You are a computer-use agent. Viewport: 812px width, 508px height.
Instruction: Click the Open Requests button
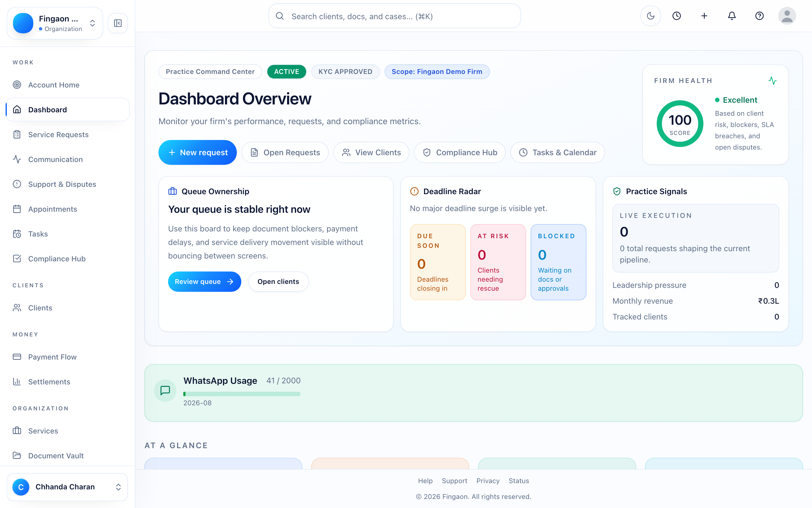click(285, 152)
